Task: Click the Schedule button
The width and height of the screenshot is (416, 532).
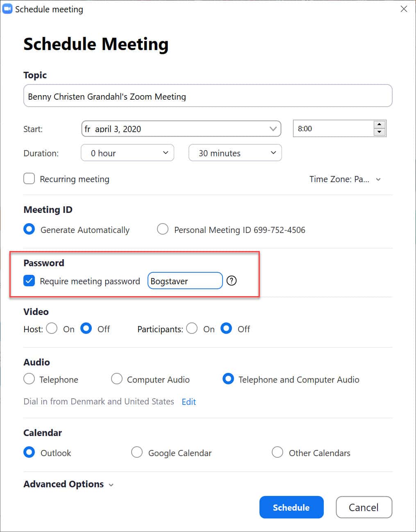Action: tap(291, 507)
